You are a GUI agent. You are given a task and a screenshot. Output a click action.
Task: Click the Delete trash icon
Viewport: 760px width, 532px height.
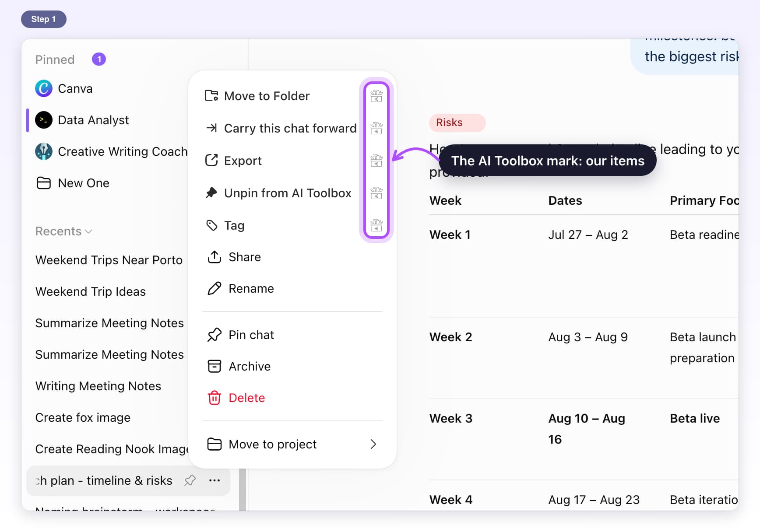point(214,398)
